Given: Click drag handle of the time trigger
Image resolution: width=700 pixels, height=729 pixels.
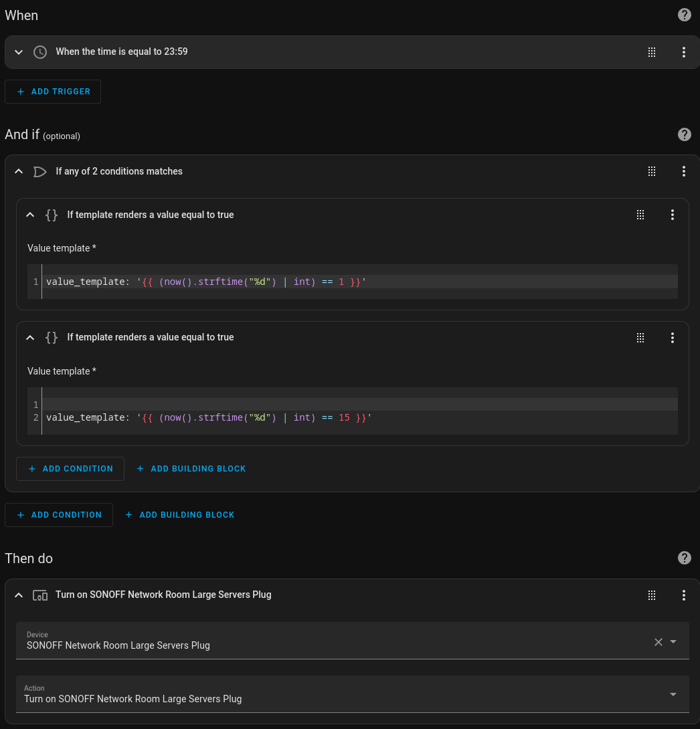Looking at the screenshot, I should [652, 52].
